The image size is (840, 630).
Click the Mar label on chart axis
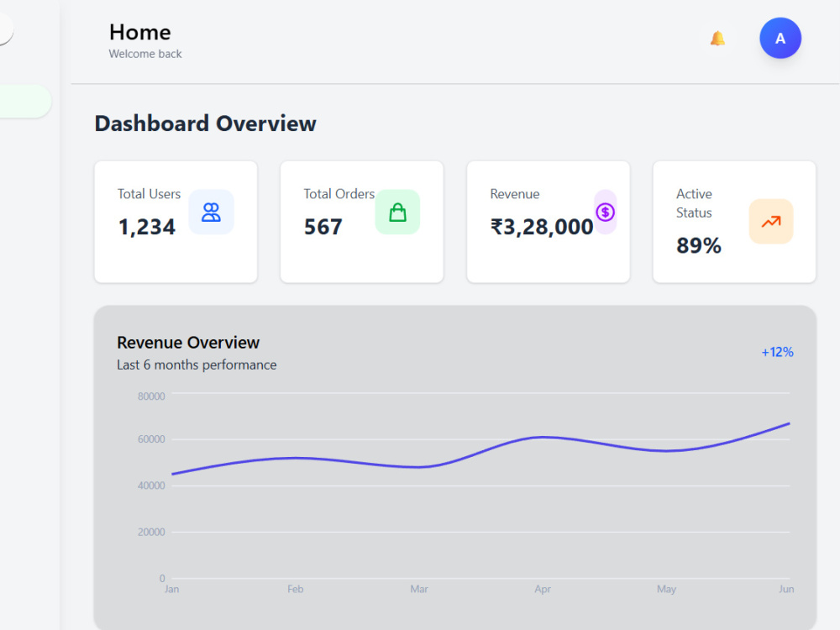419,589
